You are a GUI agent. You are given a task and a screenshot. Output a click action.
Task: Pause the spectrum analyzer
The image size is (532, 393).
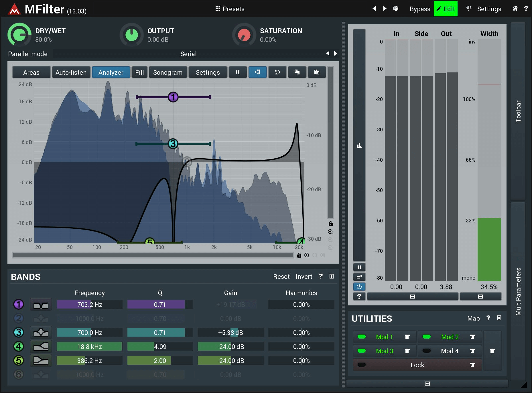pyautogui.click(x=238, y=72)
